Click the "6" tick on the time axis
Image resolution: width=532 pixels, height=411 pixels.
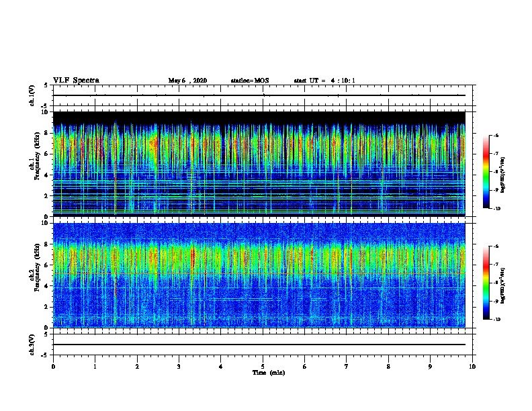click(305, 367)
